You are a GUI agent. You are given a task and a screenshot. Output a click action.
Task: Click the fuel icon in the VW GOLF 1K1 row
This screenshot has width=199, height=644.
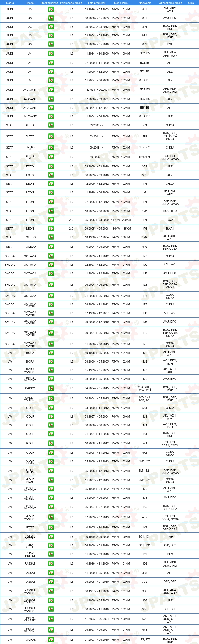51,434
